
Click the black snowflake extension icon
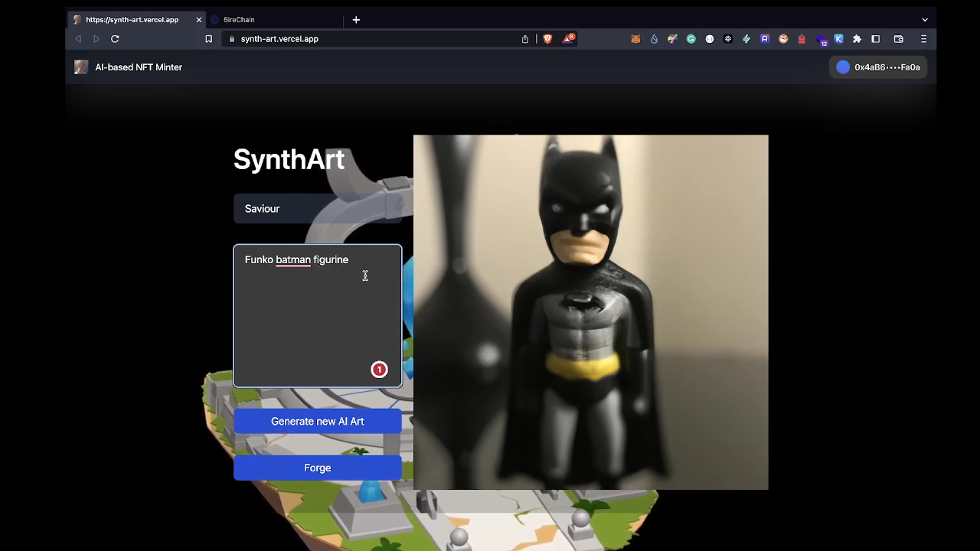click(728, 39)
